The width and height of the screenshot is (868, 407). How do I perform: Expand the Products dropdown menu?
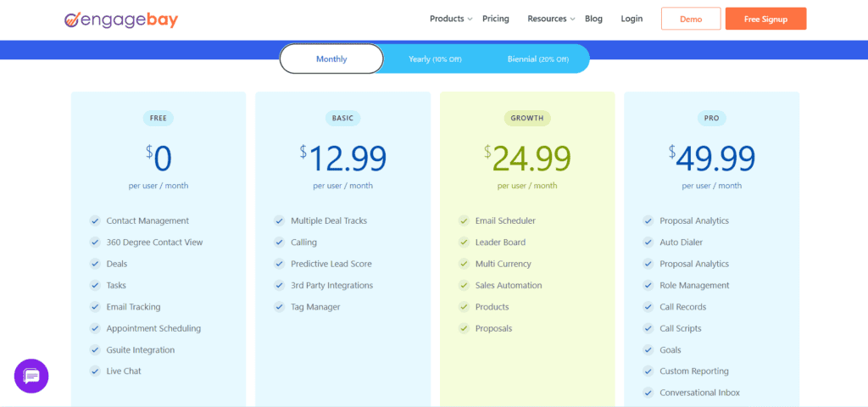(x=447, y=19)
